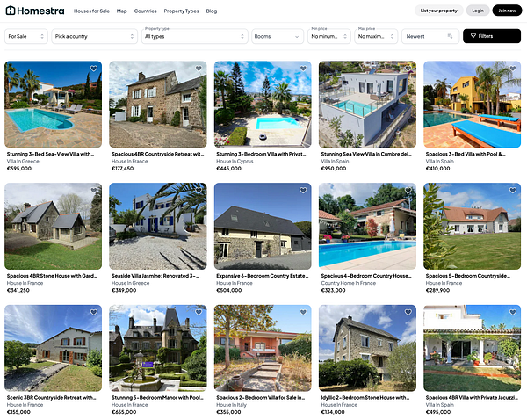Toggle favorite on Scenic 3BR Countryside Retreat

[x=94, y=312]
